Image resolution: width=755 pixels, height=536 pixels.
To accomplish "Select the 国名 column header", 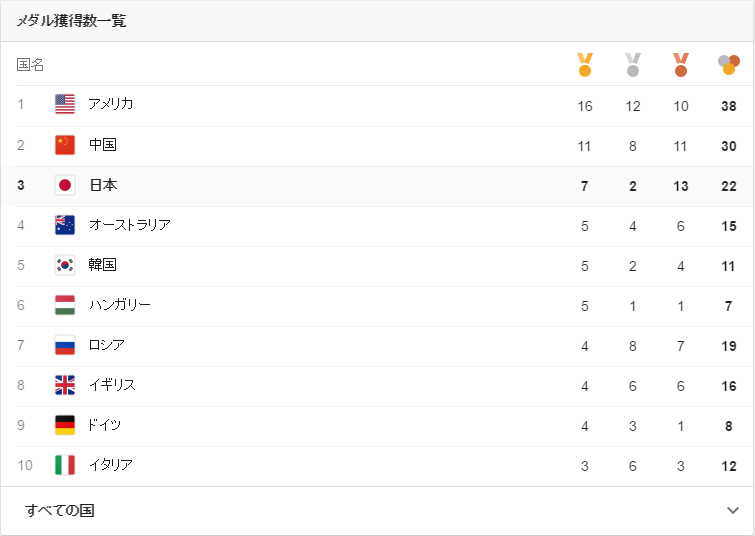I will pos(30,65).
